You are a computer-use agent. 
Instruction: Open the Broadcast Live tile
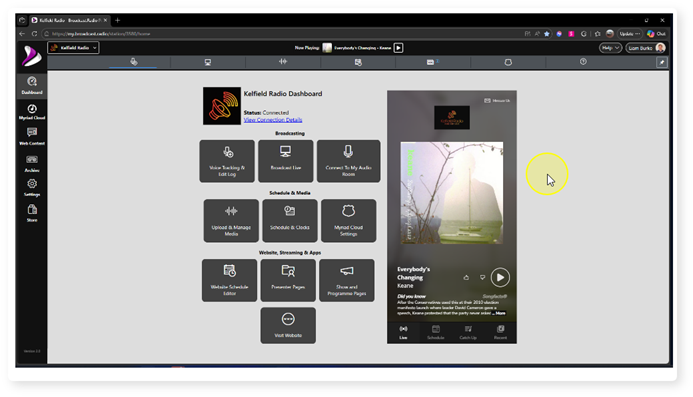[286, 161]
